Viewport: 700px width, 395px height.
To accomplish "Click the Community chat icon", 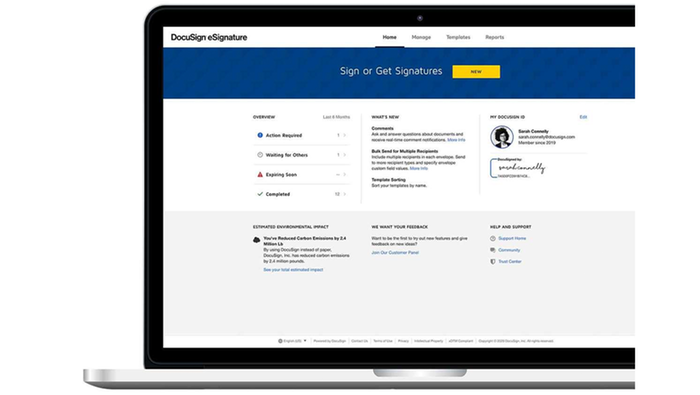I will pos(493,250).
